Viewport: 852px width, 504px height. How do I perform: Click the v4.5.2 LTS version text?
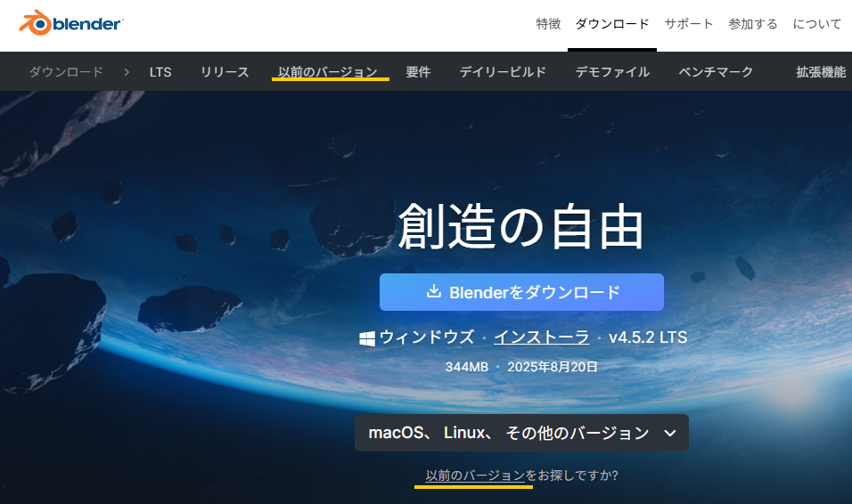(648, 337)
